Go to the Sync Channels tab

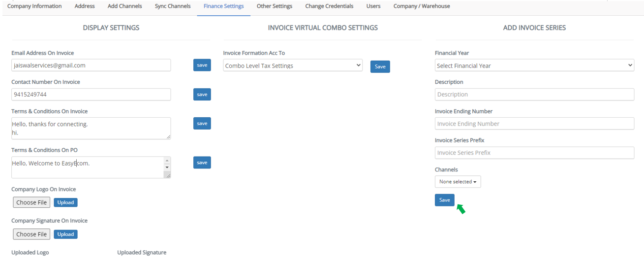click(x=173, y=6)
